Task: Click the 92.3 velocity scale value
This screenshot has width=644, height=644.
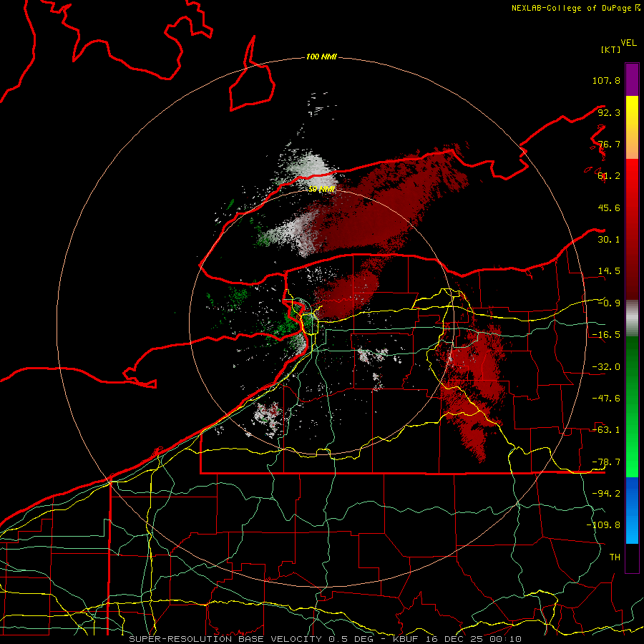Action: [x=609, y=112]
